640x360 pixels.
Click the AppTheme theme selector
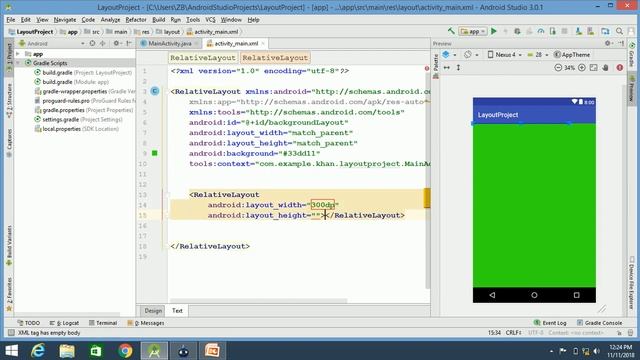click(x=572, y=55)
